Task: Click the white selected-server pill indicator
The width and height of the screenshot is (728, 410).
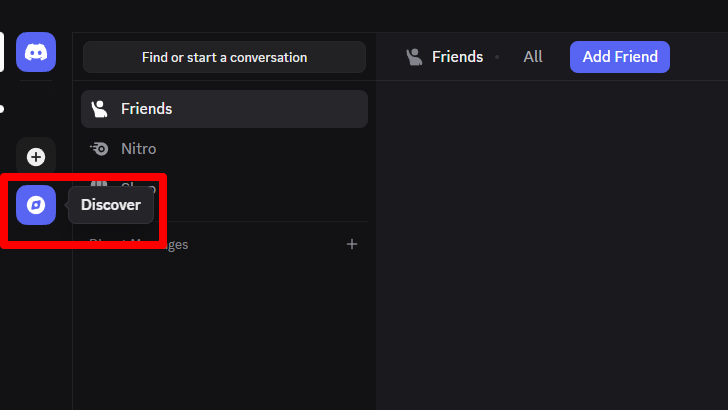Action: [2, 52]
